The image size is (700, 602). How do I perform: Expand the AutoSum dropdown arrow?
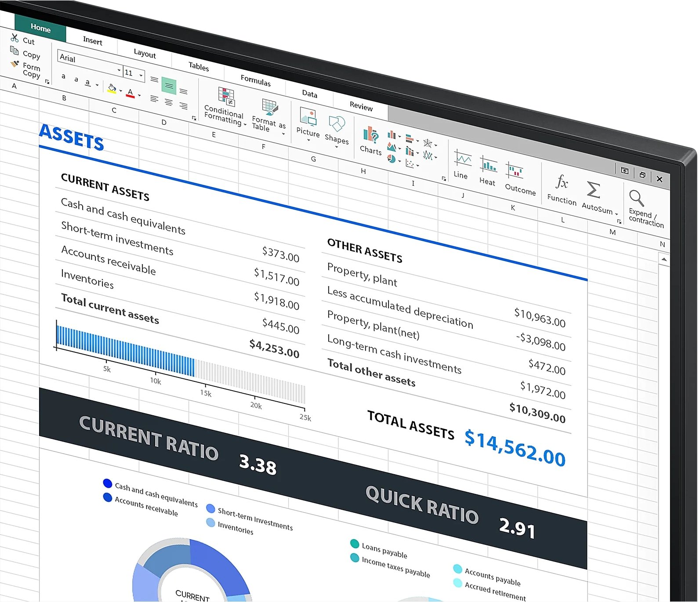point(617,214)
